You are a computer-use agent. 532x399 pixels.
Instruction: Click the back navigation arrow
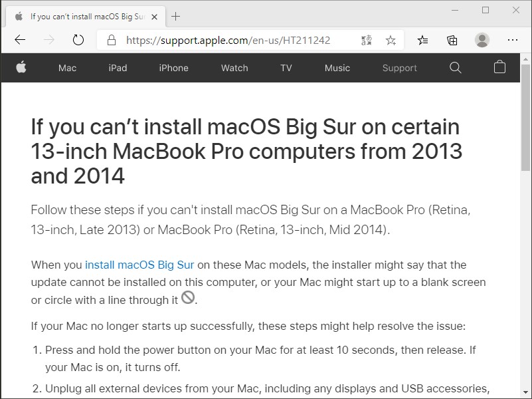(x=20, y=40)
